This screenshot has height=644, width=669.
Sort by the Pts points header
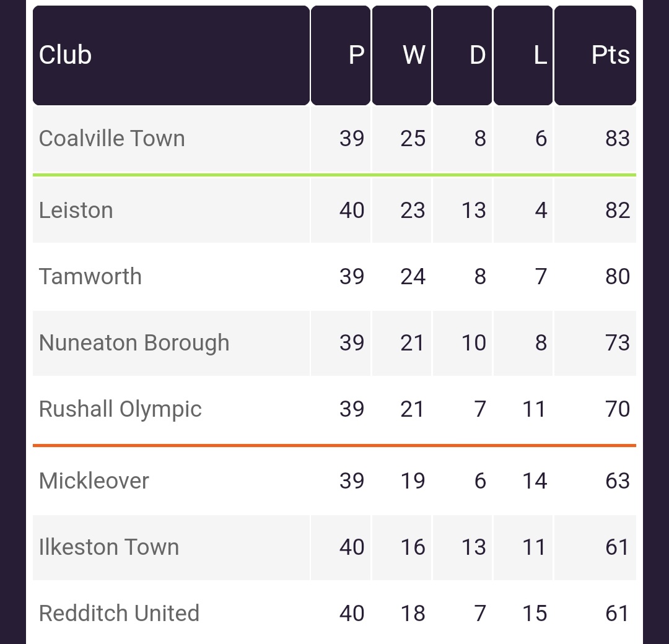point(595,56)
